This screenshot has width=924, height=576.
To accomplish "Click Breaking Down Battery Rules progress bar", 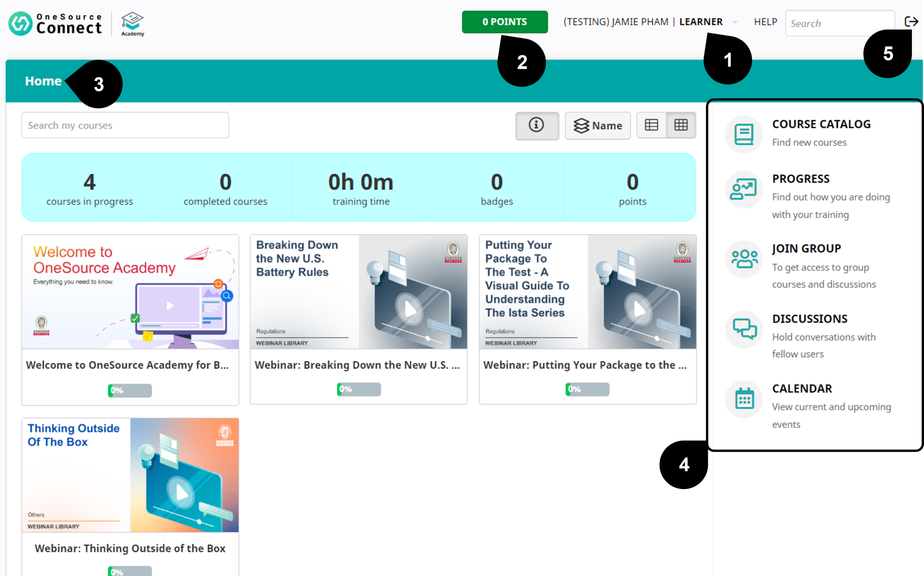I will [x=359, y=389].
